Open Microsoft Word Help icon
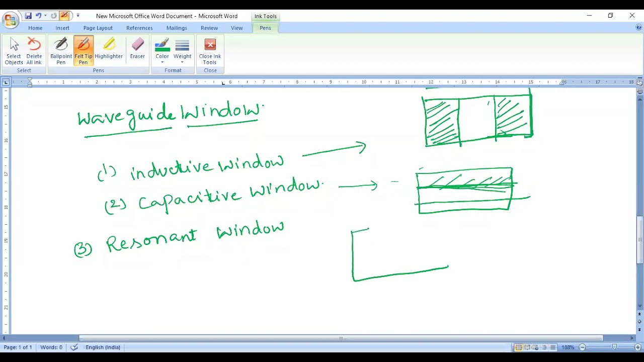 pyautogui.click(x=638, y=28)
